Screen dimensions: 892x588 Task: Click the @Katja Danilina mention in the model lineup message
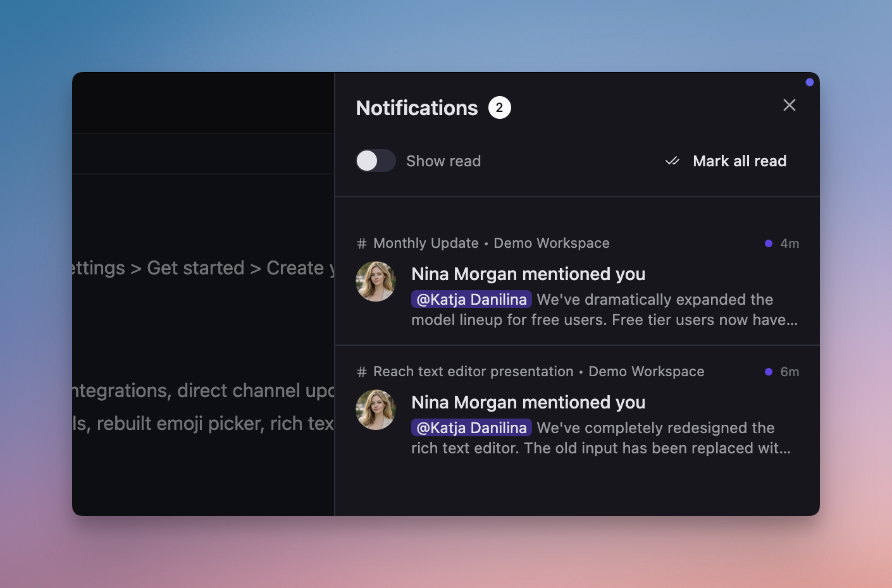(471, 299)
